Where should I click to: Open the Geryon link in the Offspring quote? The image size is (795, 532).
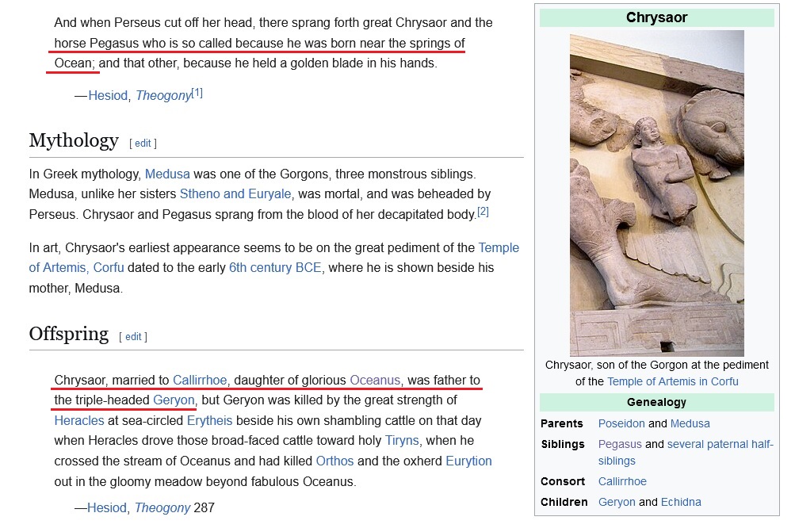[x=174, y=400]
